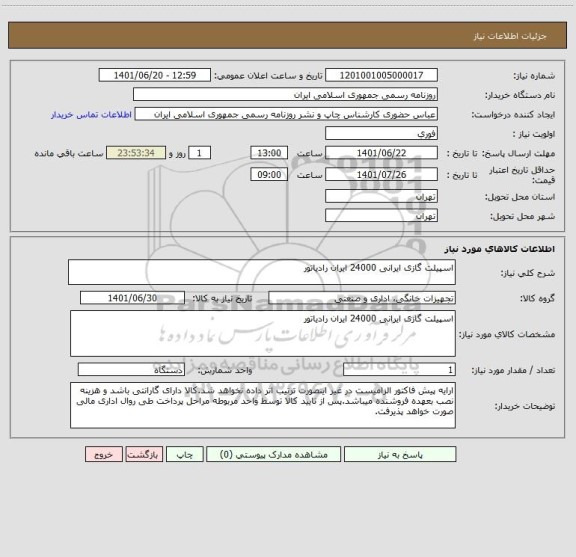Click the مشخصات کالای مورد نیاز text area
Viewport: 576px width, 557px height.
pyautogui.click(x=263, y=334)
